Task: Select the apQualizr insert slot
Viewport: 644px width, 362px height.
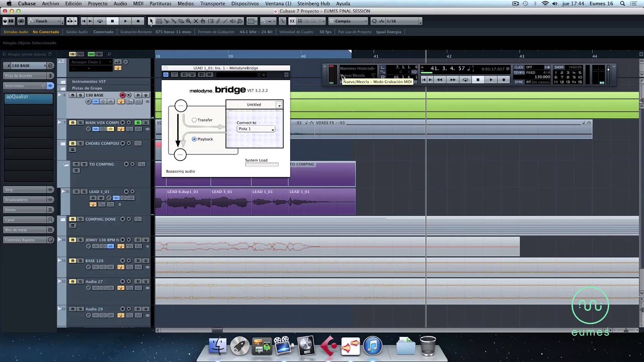Action: tap(28, 98)
